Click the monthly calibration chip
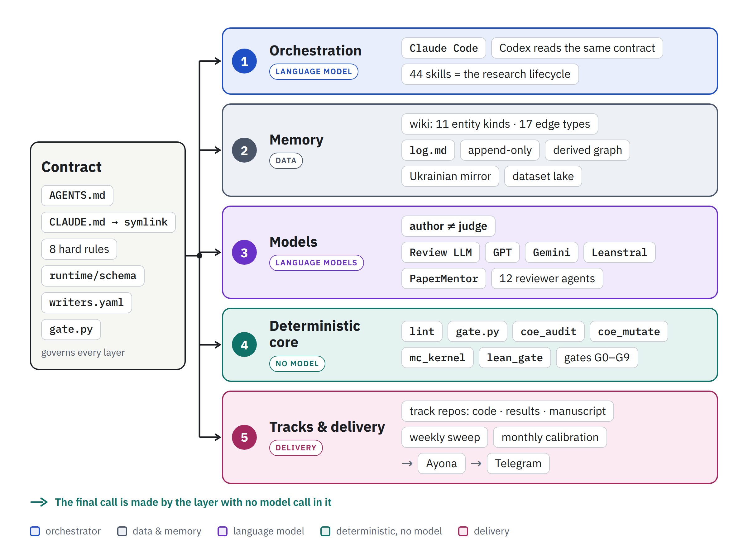Image resolution: width=748 pixels, height=560 pixels. click(550, 437)
